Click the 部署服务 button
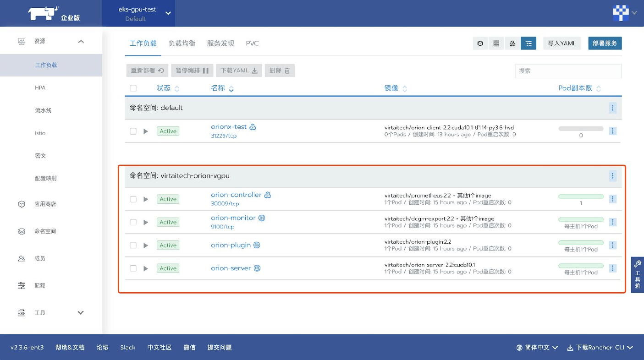Image resolution: width=644 pixels, height=360 pixels. 605,44
